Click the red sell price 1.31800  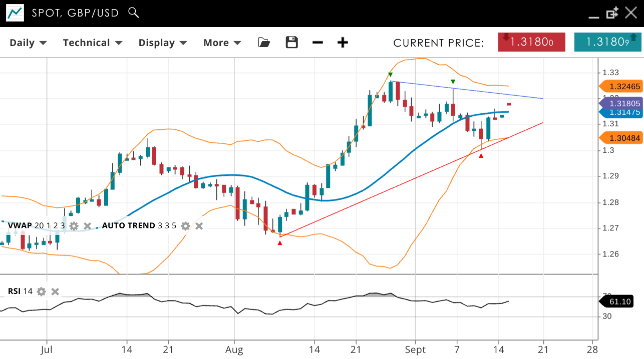click(531, 42)
